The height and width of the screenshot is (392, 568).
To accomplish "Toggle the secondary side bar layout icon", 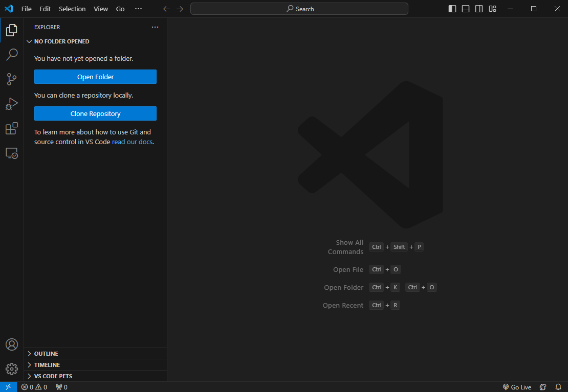I will (479, 9).
